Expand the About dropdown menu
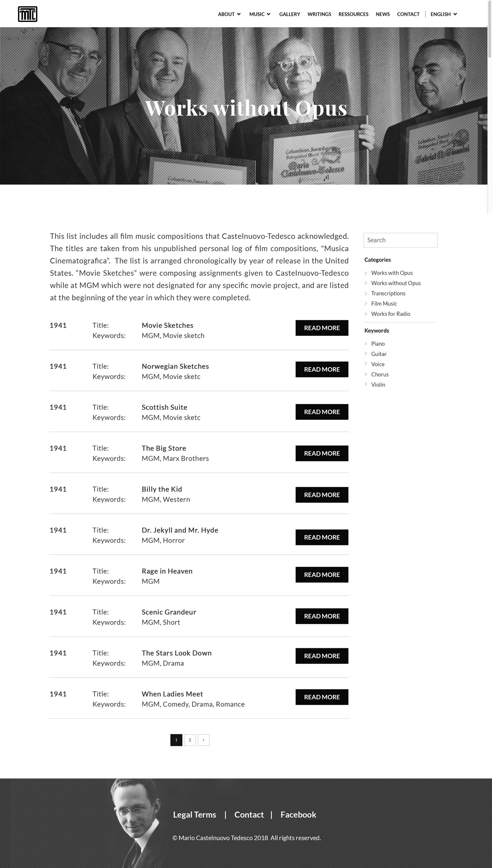The height and width of the screenshot is (868, 492). (229, 14)
